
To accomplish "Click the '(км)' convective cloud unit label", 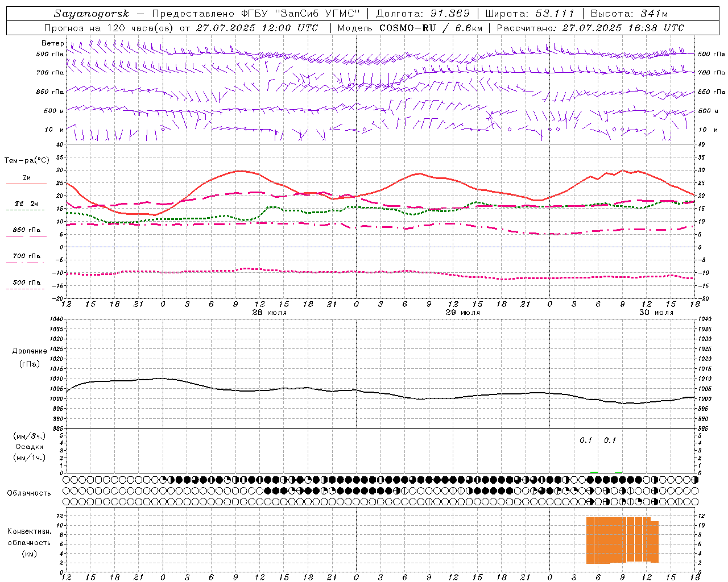I will click(x=30, y=554).
